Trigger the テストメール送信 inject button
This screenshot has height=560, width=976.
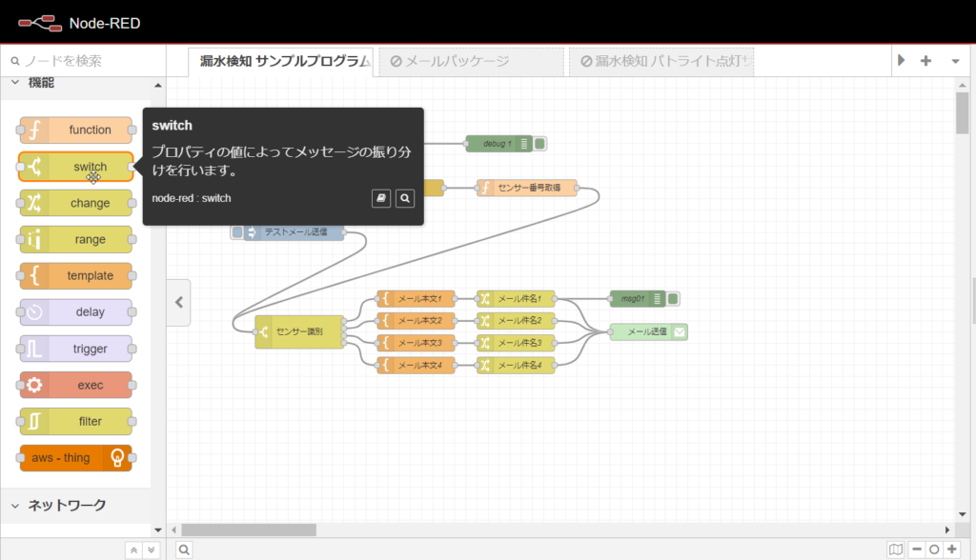(237, 232)
